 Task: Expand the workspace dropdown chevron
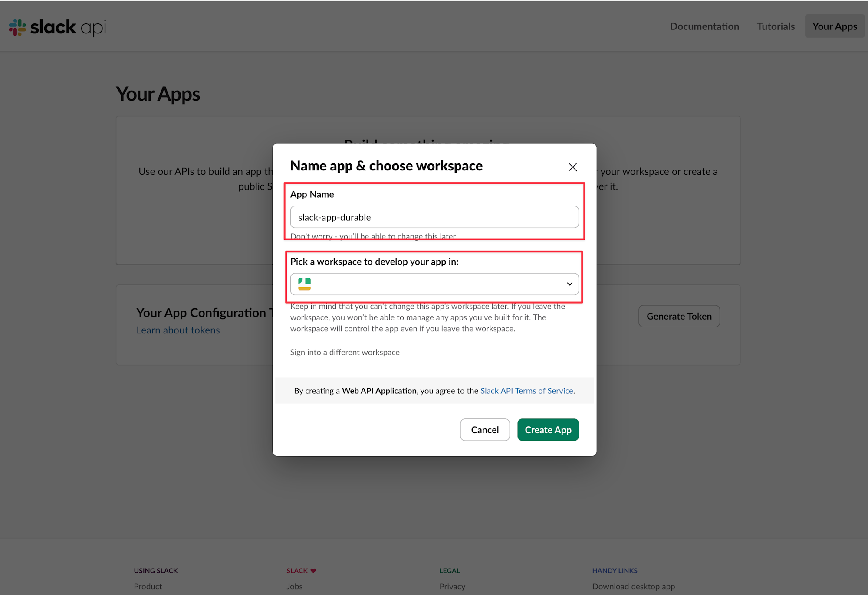(569, 284)
